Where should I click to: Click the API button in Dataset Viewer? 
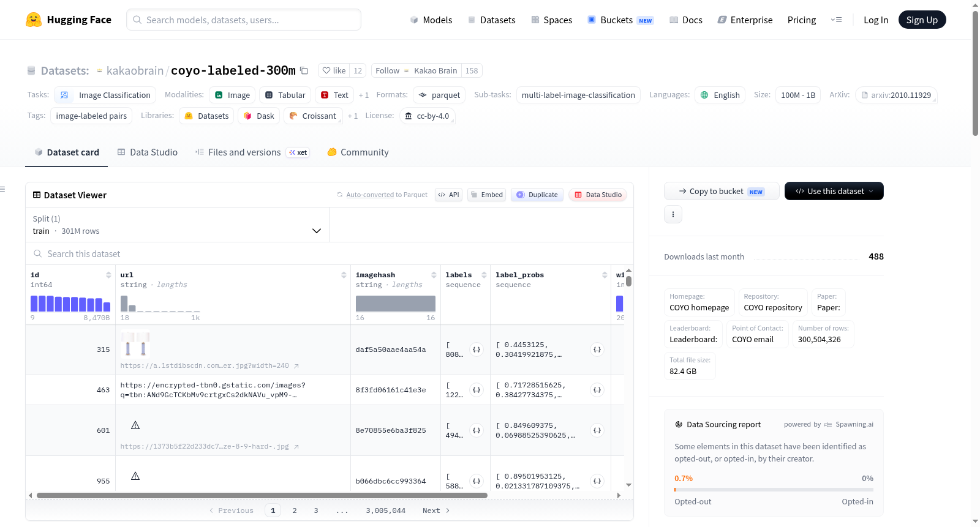tap(448, 195)
